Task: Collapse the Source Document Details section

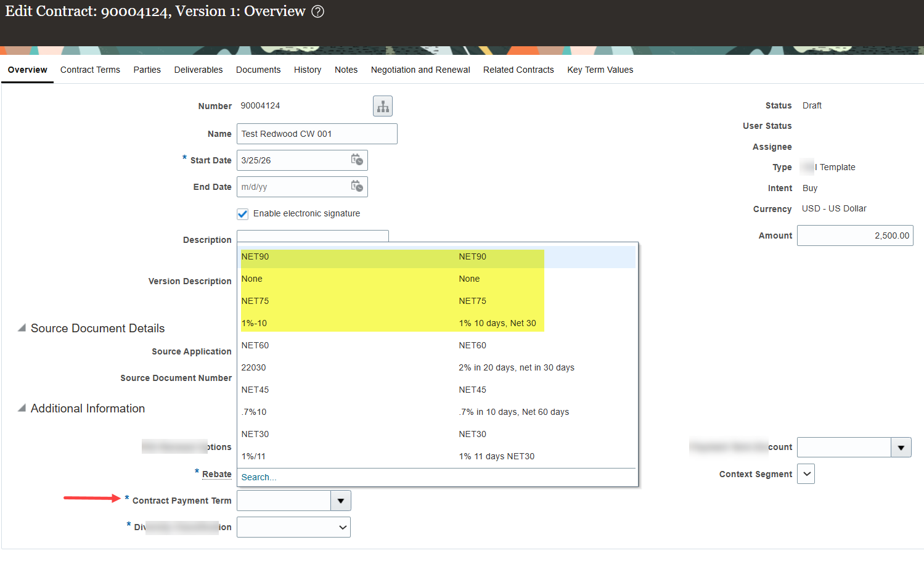Action: pos(22,328)
